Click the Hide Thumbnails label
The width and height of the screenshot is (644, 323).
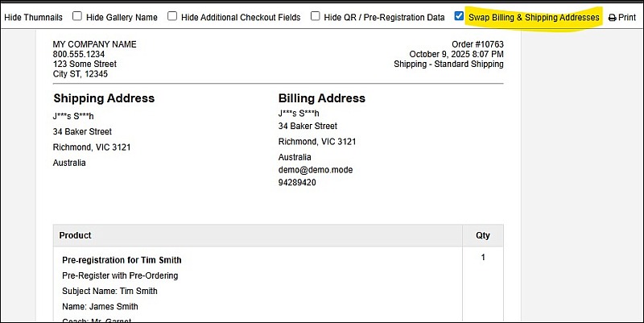(x=33, y=17)
